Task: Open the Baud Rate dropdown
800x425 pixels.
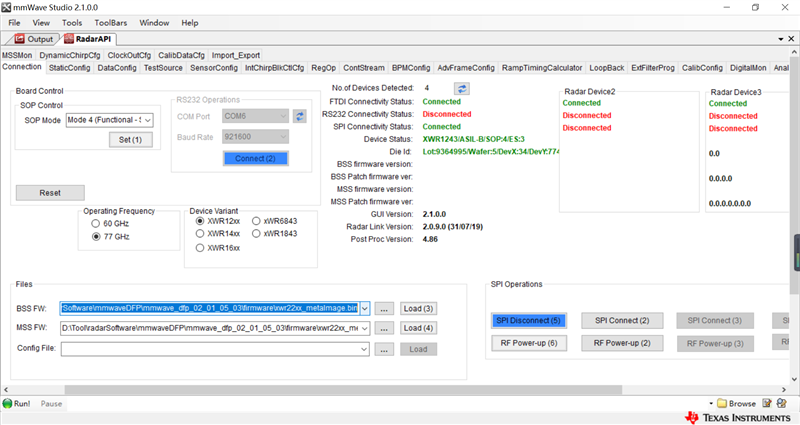Action: [x=283, y=137]
